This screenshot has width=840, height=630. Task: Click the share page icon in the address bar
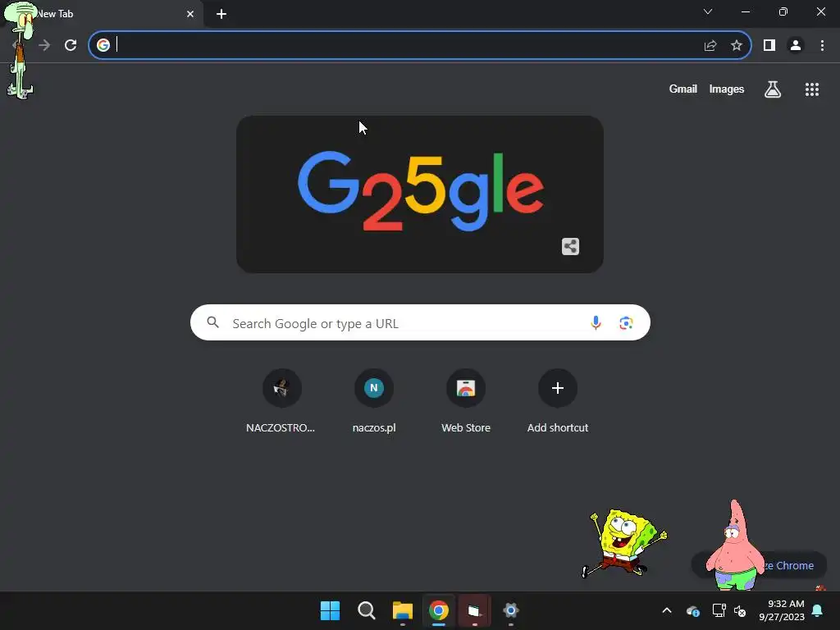coord(710,46)
